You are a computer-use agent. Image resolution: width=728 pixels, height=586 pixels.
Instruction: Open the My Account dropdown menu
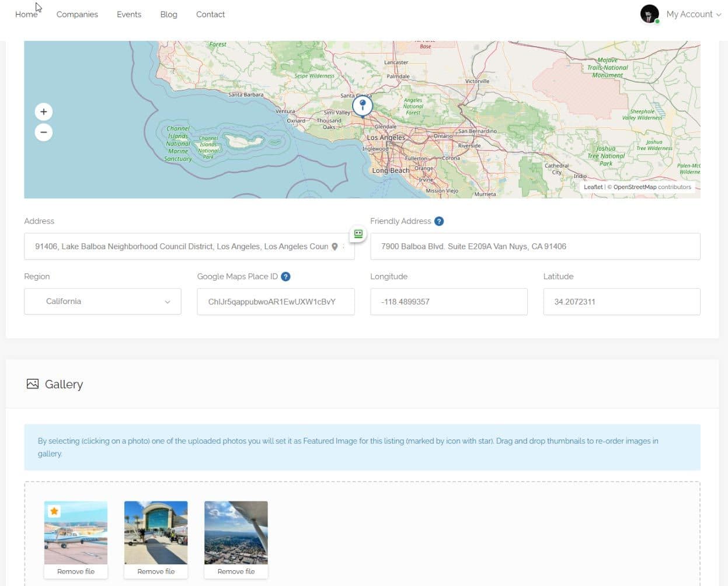pos(693,14)
